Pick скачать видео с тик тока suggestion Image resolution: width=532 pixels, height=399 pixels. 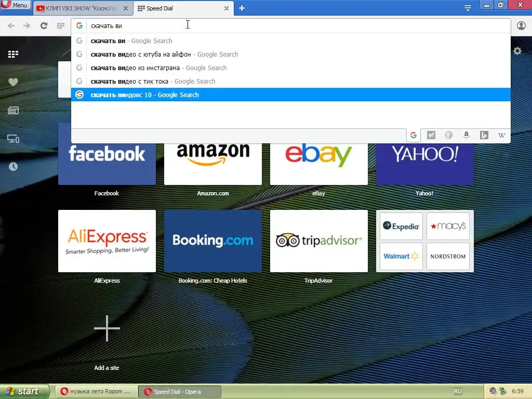point(291,82)
